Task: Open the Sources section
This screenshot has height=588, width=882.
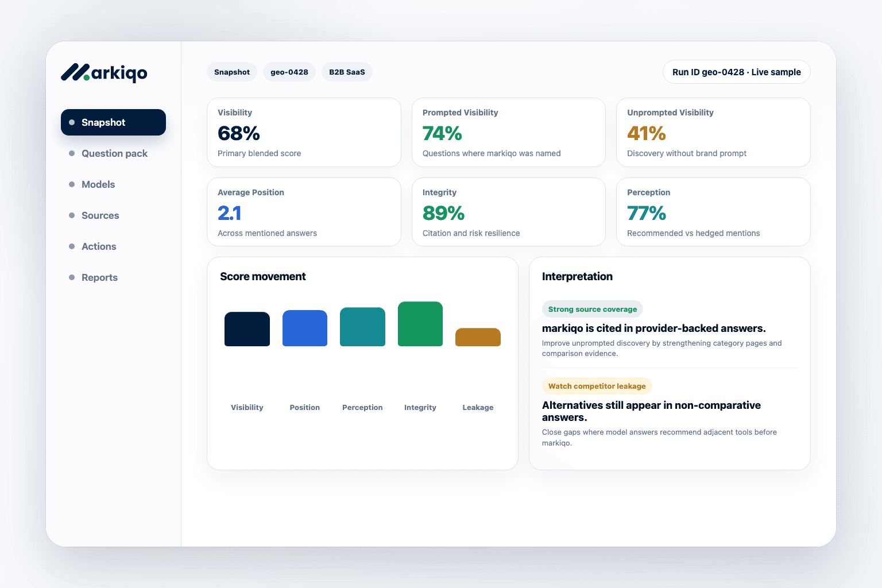Action: (x=113, y=215)
